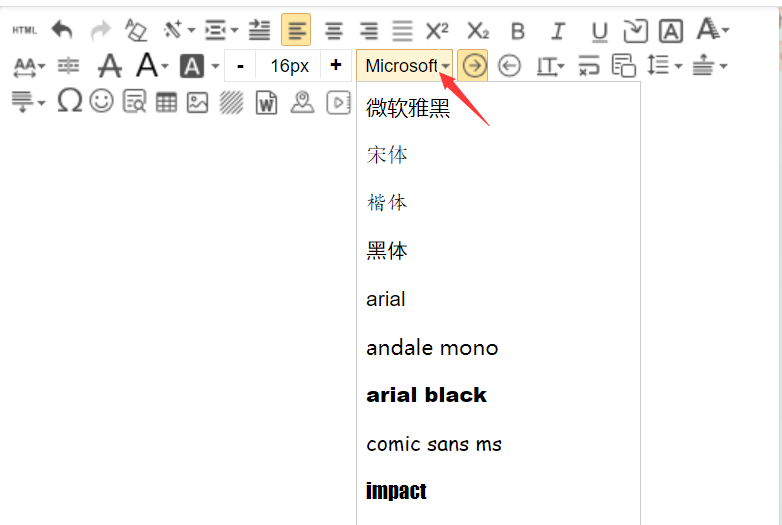Open the Microsoft font family dropdown
Viewport: 782px width, 525px height.
[405, 66]
